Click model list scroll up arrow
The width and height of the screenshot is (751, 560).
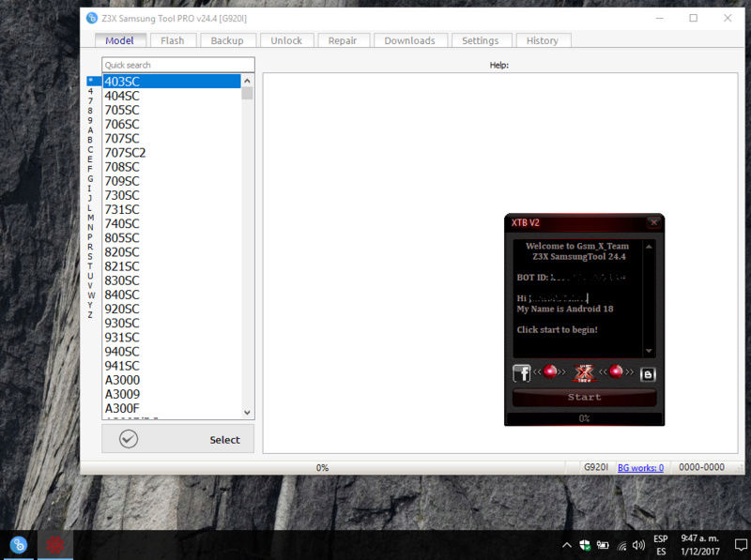247,81
